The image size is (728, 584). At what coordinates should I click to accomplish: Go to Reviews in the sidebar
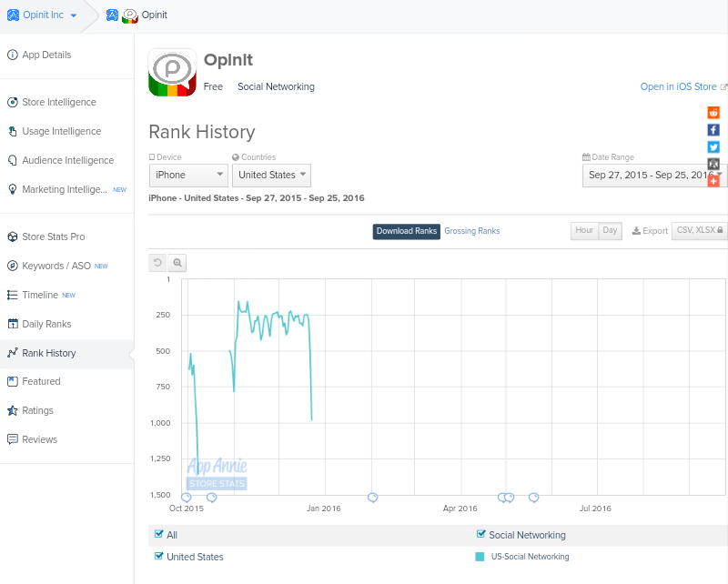tap(39, 439)
